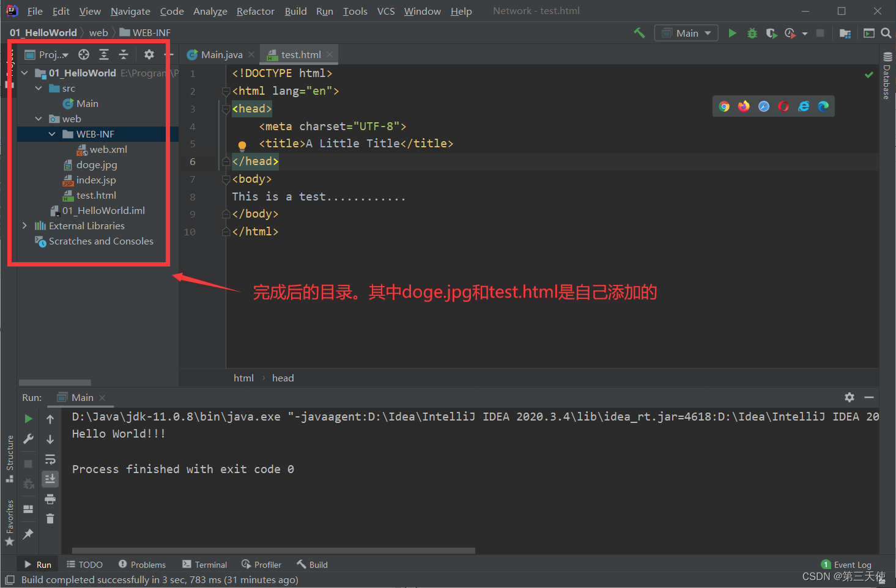Screen dimensions: 896x588
Task: Open test.html in Firefox browser icon
Action: [744, 106]
